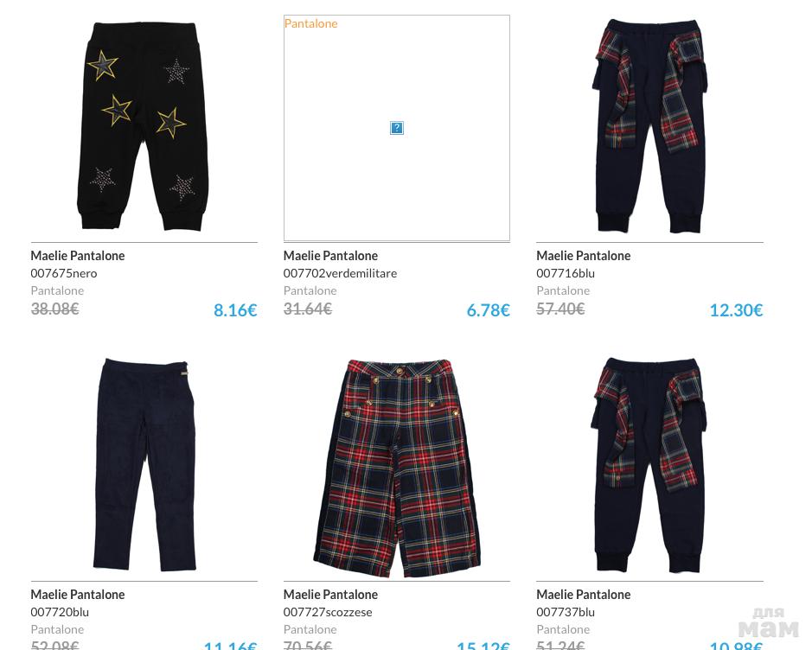Click the 007727scozzese product code
This screenshot has width=812, height=650.
click(328, 612)
